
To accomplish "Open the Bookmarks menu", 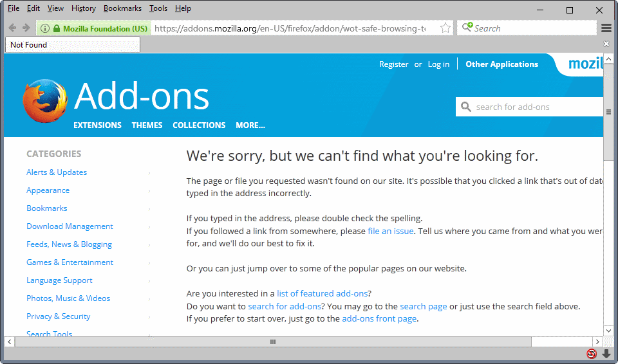I will (122, 8).
